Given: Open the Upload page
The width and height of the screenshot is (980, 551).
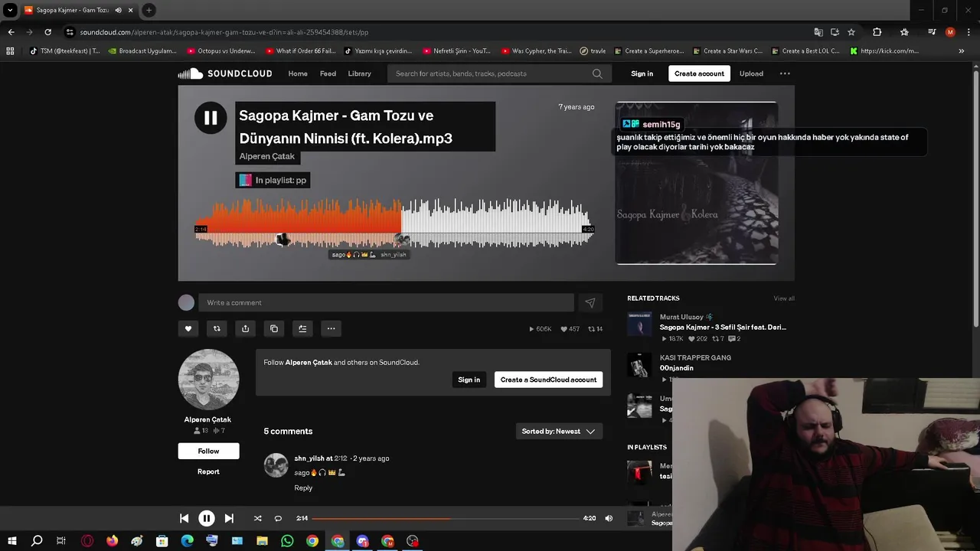Looking at the screenshot, I should (751, 73).
